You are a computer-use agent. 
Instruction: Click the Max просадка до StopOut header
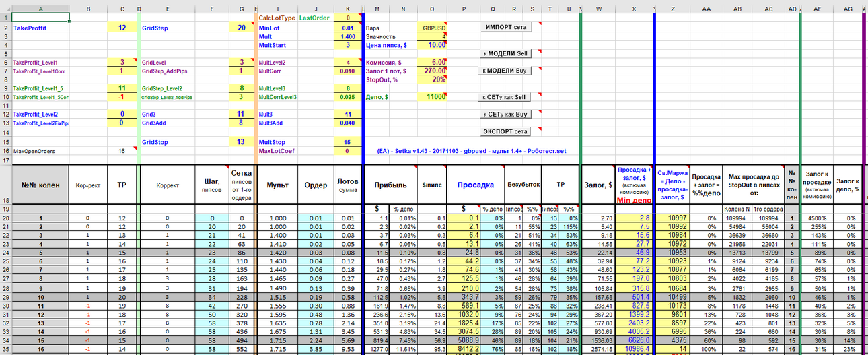tap(754, 184)
